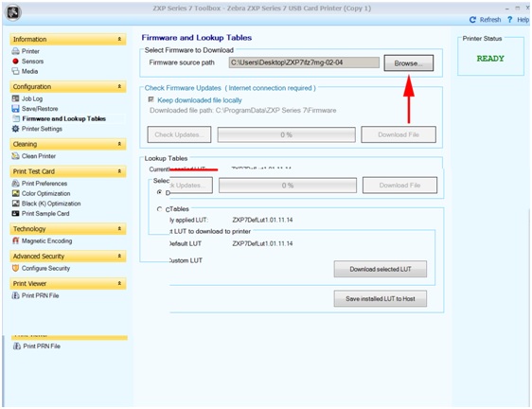Open the Configure Security page
Viewport: 532px width, 409px height.
pyautogui.click(x=45, y=269)
